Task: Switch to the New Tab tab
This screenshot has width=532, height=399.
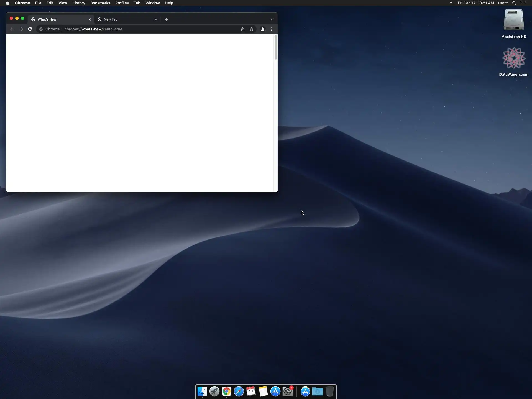Action: (x=125, y=19)
